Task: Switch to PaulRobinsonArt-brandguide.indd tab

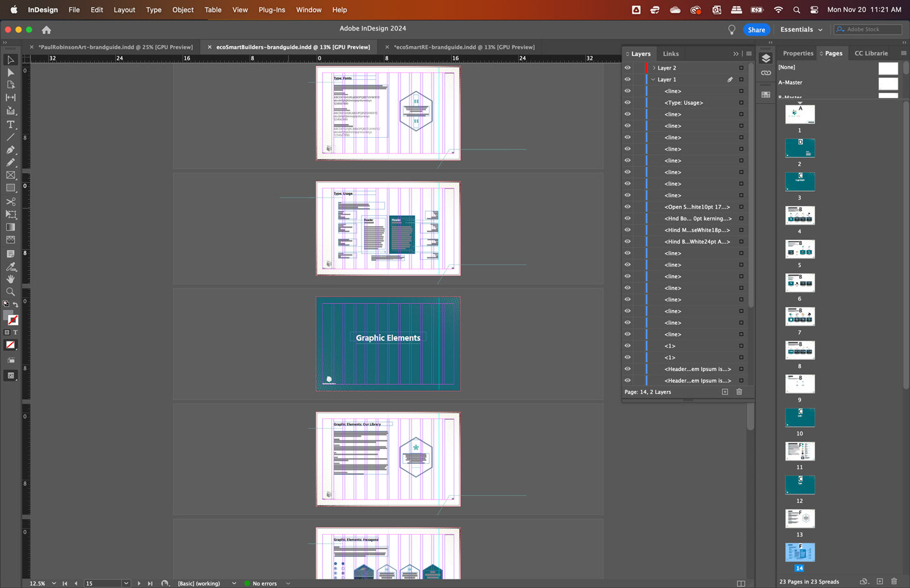Action: coord(116,47)
